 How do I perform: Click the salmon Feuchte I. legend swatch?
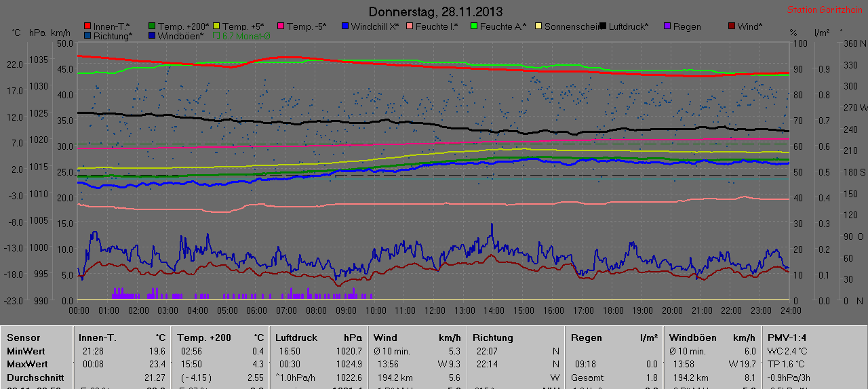tap(410, 26)
